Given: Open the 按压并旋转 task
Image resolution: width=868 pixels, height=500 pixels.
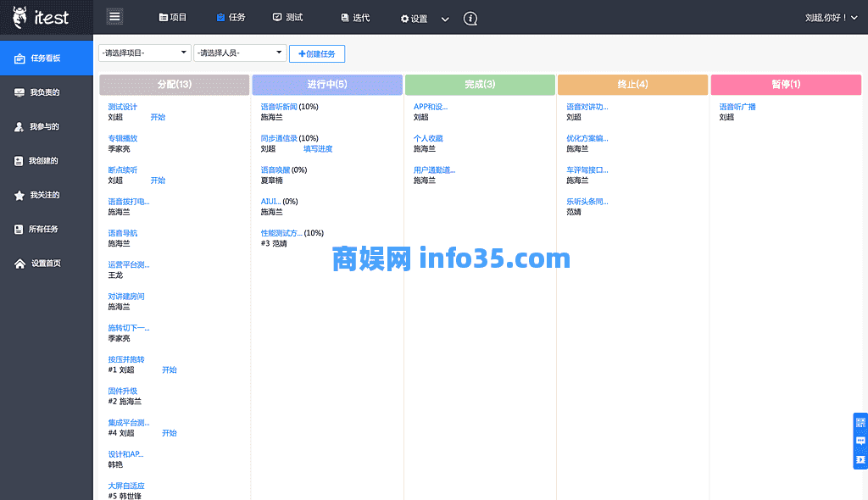Looking at the screenshot, I should 126,359.
